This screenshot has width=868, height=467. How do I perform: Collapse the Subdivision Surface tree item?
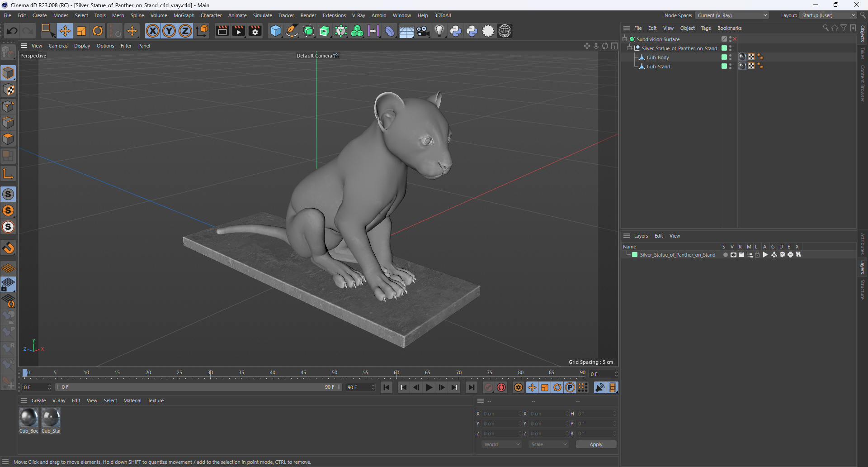point(625,39)
